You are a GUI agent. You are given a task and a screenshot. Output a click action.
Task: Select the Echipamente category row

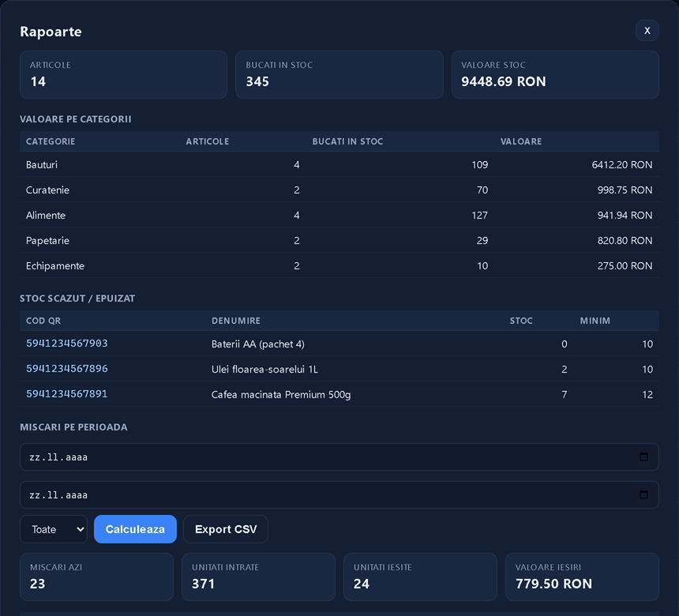(339, 265)
